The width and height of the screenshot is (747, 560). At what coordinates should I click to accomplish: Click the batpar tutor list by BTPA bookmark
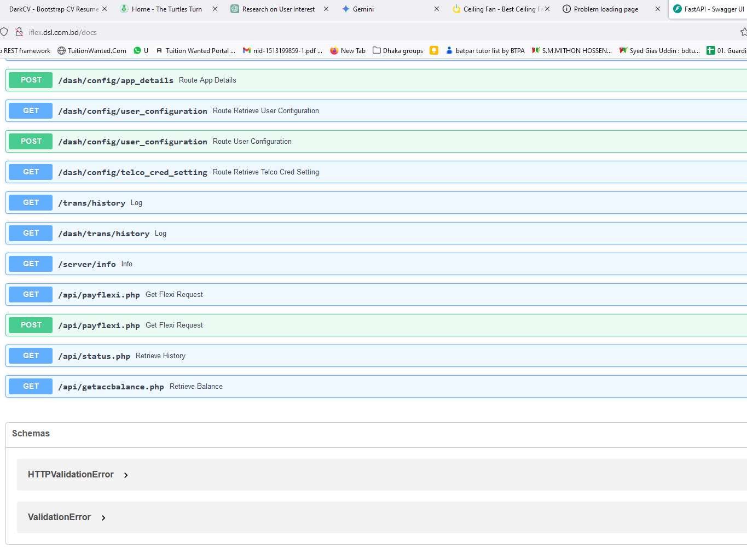click(485, 51)
